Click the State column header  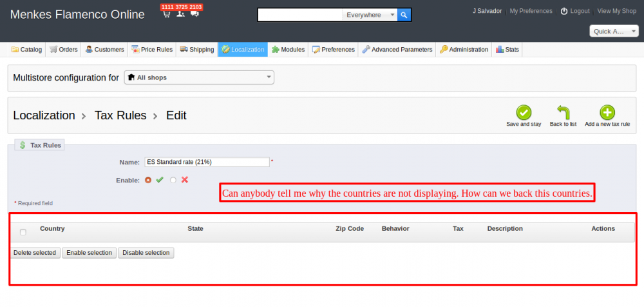[x=196, y=228]
